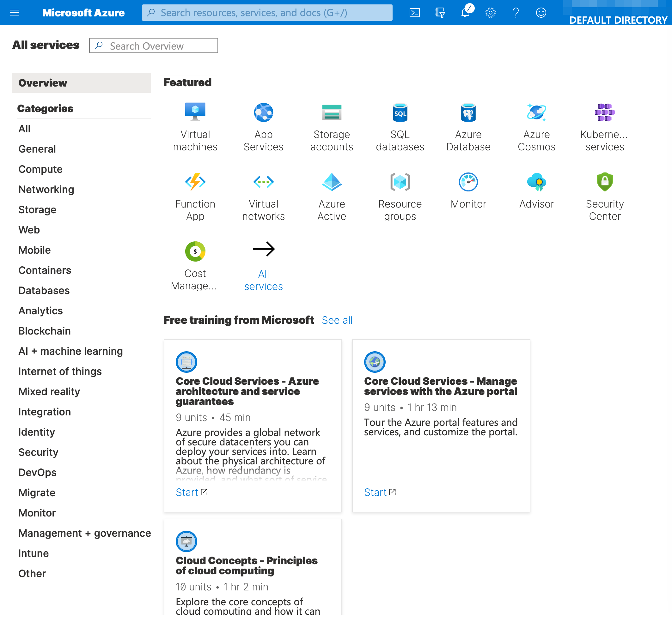The height and width of the screenshot is (628, 672).
Task: Select the Storage category
Action: click(x=37, y=210)
